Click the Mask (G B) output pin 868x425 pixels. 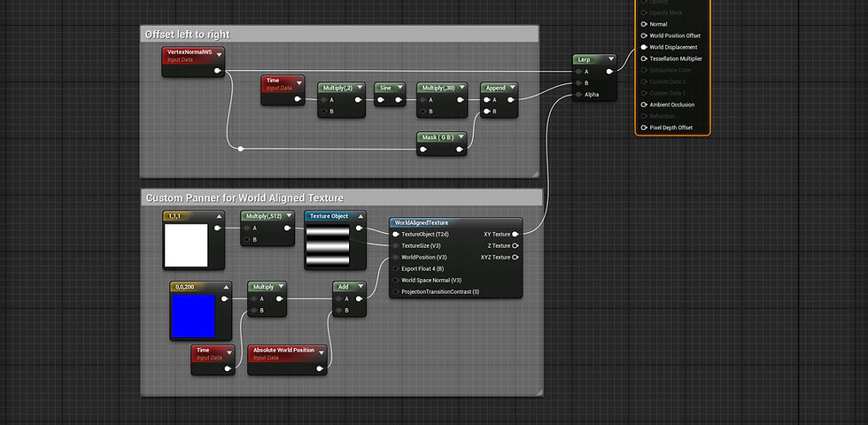coord(459,150)
